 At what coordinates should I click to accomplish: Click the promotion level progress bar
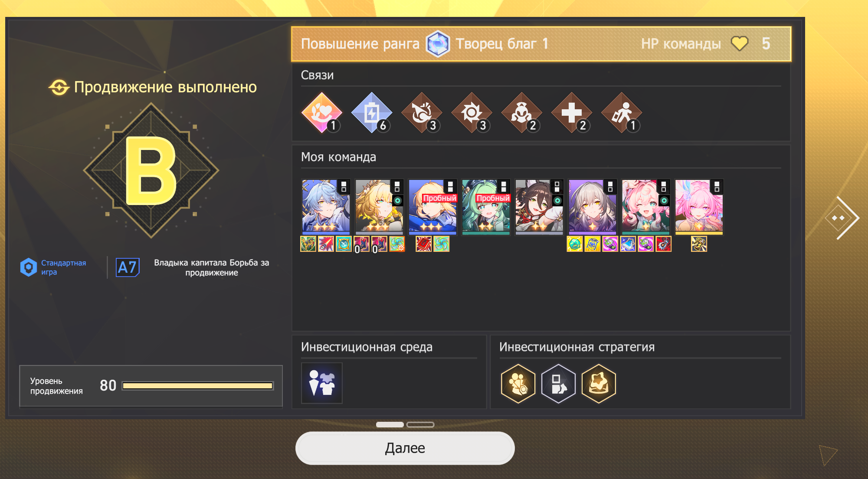click(x=198, y=386)
